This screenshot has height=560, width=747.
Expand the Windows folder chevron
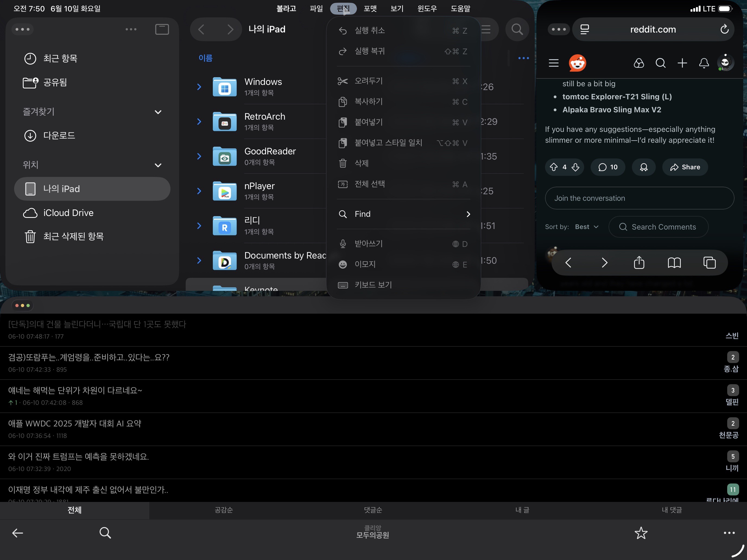point(199,87)
